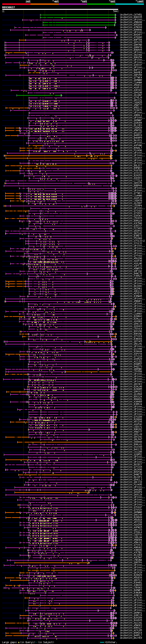Select hit UniRef100_Q54CL3

131,480
